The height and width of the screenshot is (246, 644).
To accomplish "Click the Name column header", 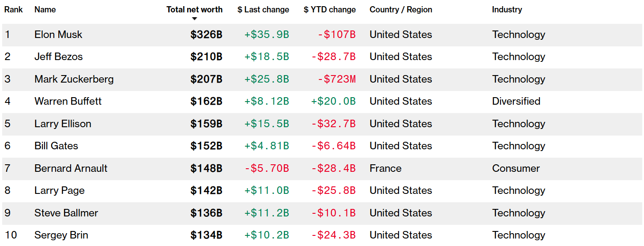I will pyautogui.click(x=45, y=9).
